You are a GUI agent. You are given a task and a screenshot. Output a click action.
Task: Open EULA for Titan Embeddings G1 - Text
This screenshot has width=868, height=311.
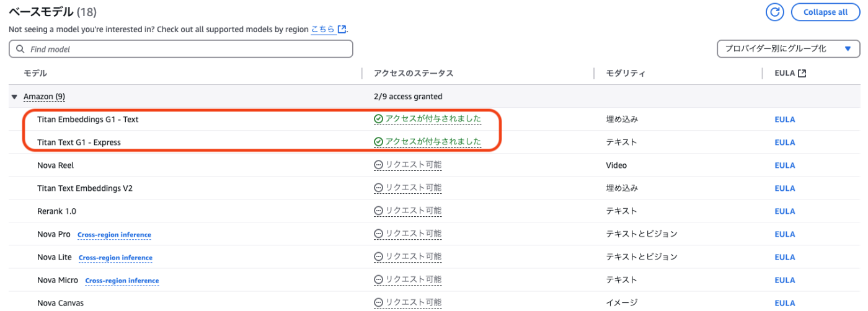pyautogui.click(x=785, y=120)
